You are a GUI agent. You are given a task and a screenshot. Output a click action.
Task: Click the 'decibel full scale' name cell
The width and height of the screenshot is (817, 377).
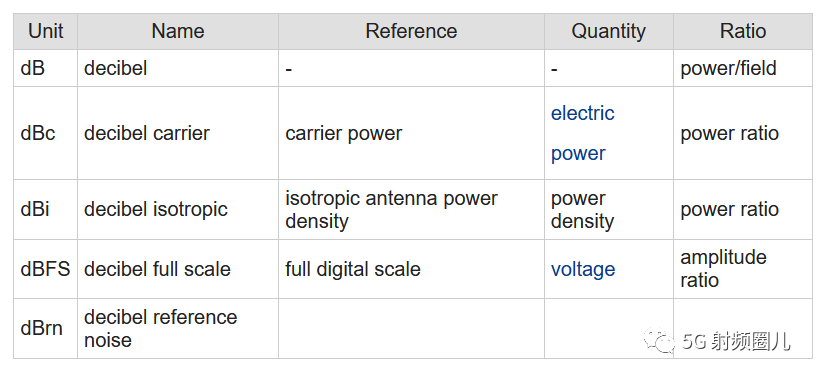click(178, 269)
